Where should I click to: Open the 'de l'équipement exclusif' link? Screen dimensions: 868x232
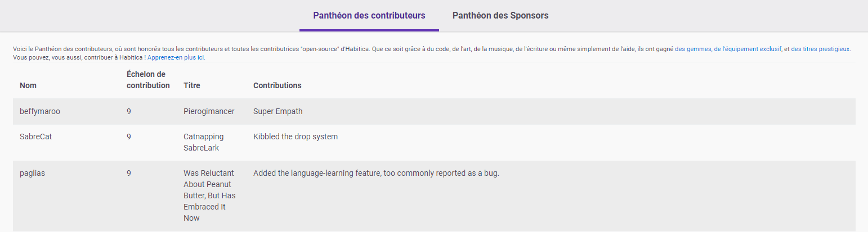tap(748, 49)
